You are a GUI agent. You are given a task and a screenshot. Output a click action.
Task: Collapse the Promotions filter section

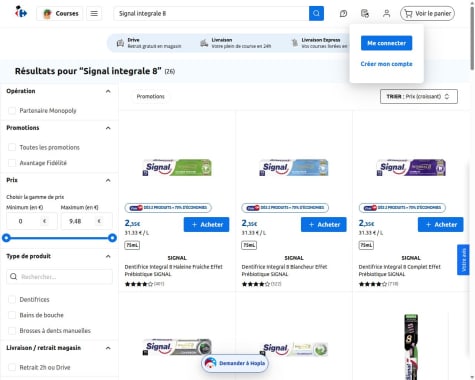coord(108,128)
